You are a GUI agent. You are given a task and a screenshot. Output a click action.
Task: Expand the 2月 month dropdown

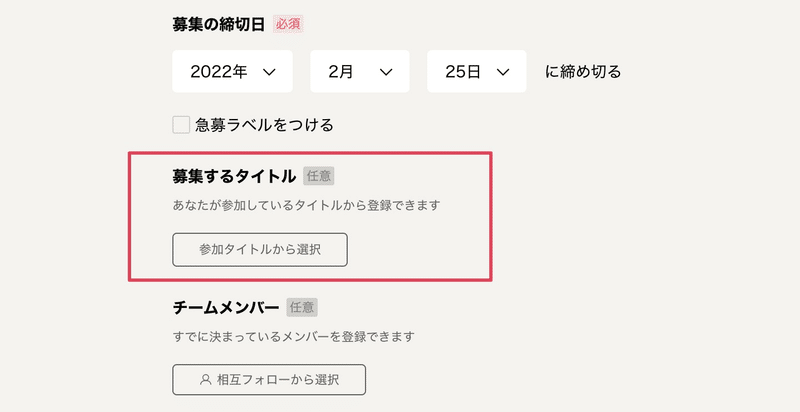360,71
